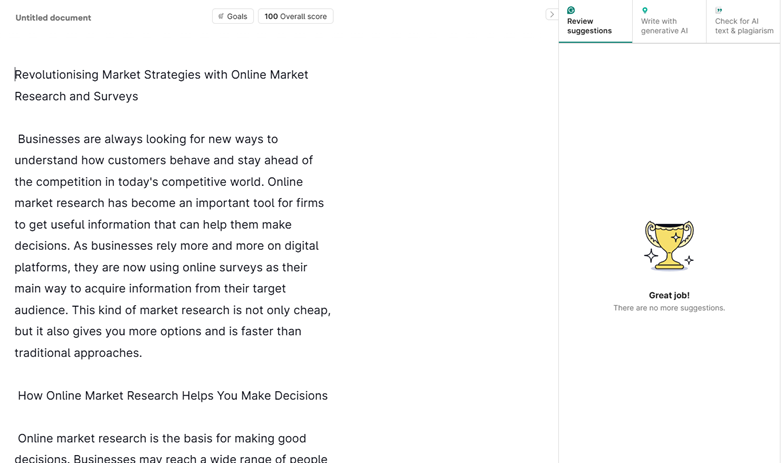
Task: Open Write with generative AI tab
Action: coord(667,21)
